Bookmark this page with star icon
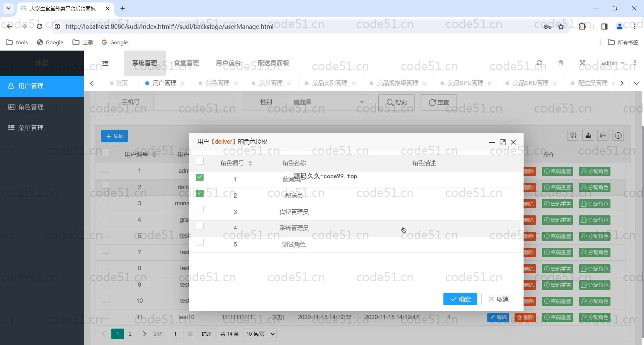644x345 pixels. coord(561,26)
